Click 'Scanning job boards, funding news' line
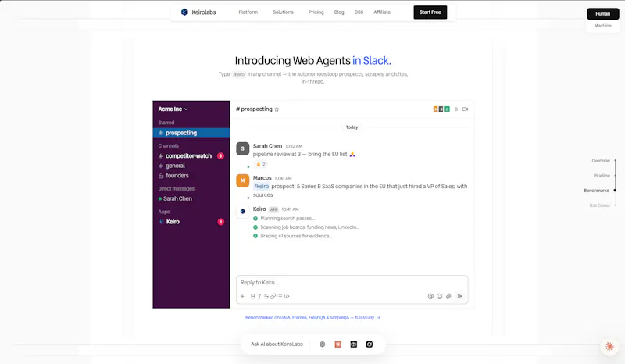Image resolution: width=625 pixels, height=364 pixels. pyautogui.click(x=309, y=227)
